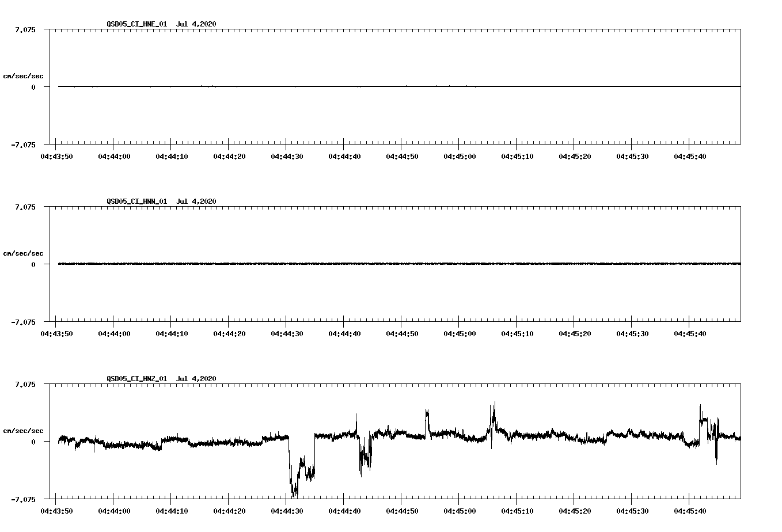The height and width of the screenshot is (532, 782).
Task: Click the 04:45:00 time label under HNE plot
Action: [x=460, y=156]
